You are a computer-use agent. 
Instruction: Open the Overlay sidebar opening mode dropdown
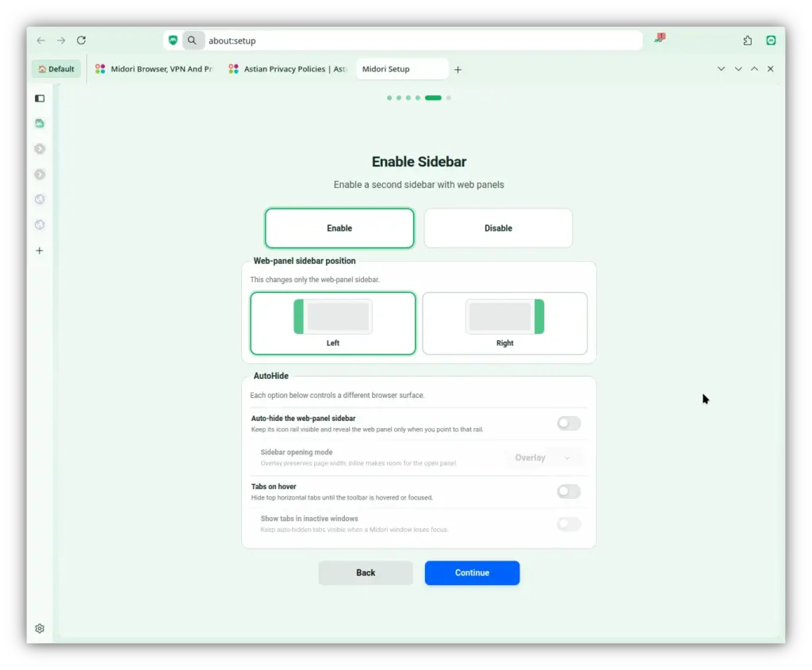click(x=542, y=458)
